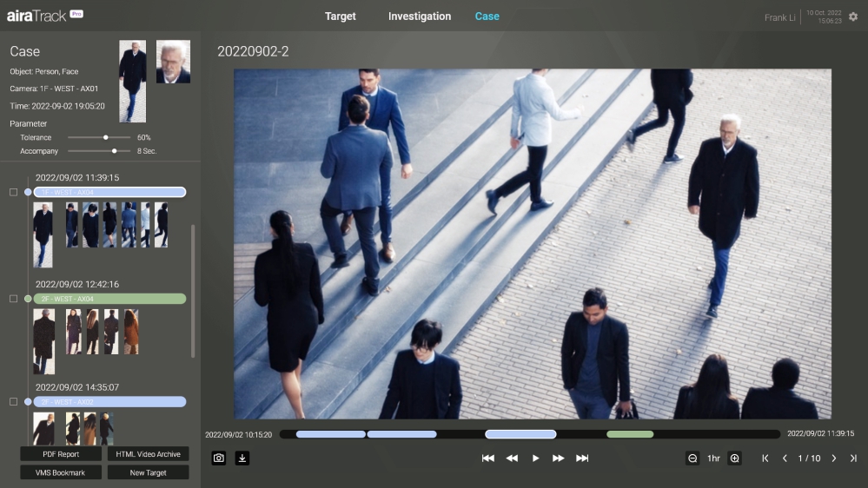Click the download icon below the video
The width and height of the screenshot is (868, 488).
[x=242, y=458]
